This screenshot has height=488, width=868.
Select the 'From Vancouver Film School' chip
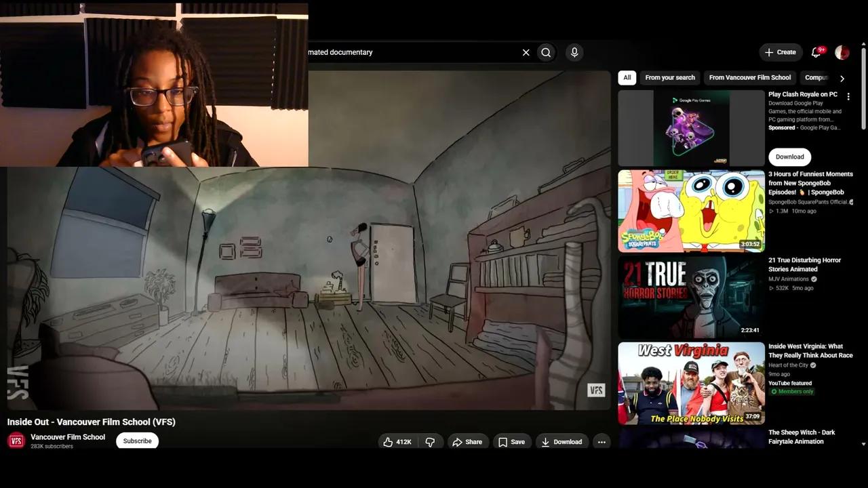coord(750,78)
